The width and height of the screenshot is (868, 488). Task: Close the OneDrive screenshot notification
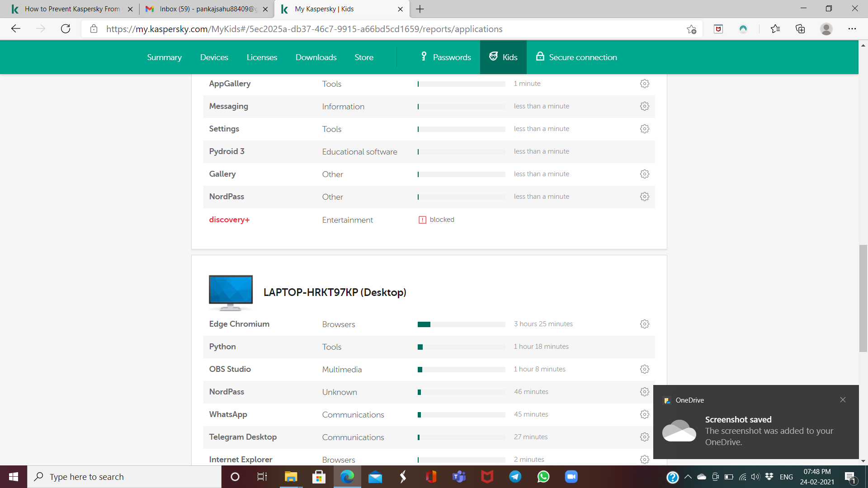(x=843, y=400)
